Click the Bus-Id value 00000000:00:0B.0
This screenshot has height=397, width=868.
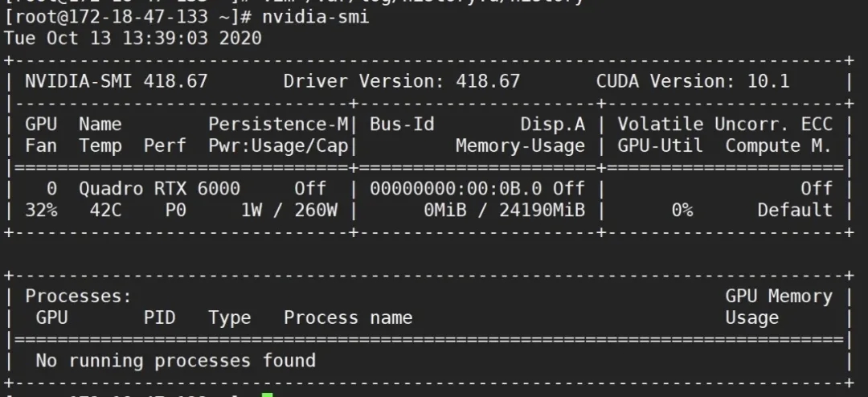(457, 189)
